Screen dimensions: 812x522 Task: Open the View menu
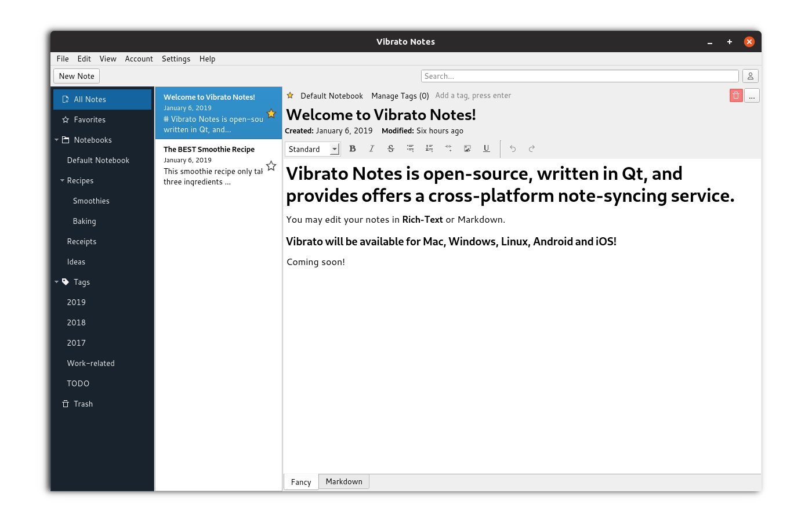pos(108,59)
